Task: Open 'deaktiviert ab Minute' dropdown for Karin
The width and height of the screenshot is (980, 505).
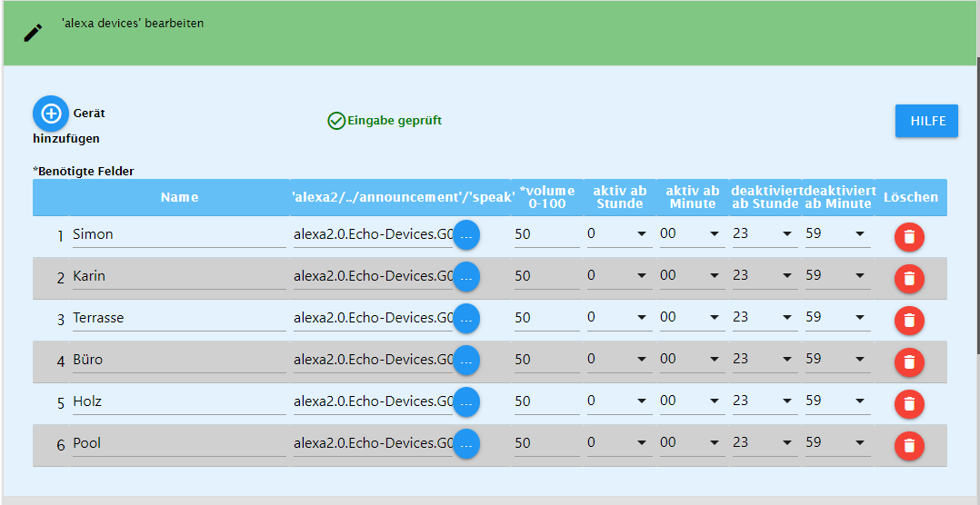Action: 837,276
